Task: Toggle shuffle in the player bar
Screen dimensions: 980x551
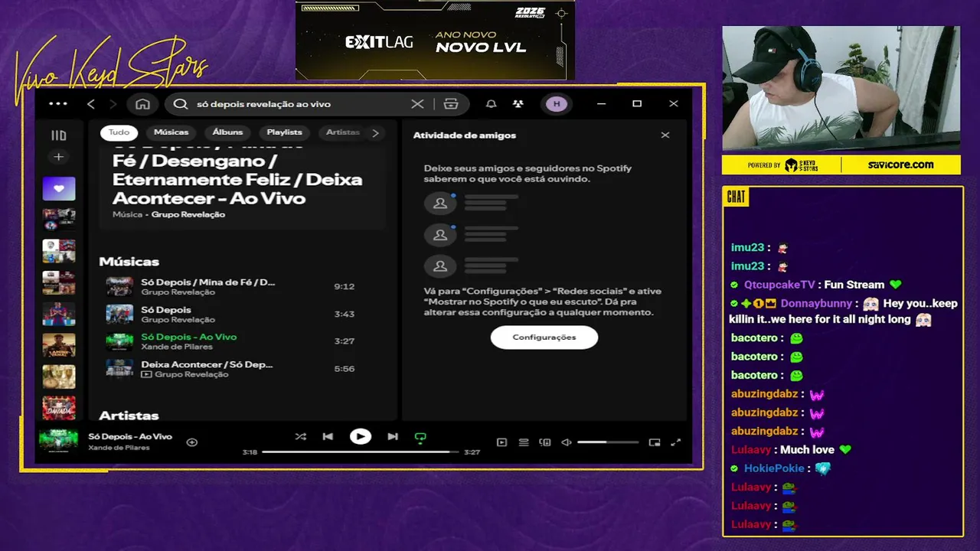Action: (300, 436)
